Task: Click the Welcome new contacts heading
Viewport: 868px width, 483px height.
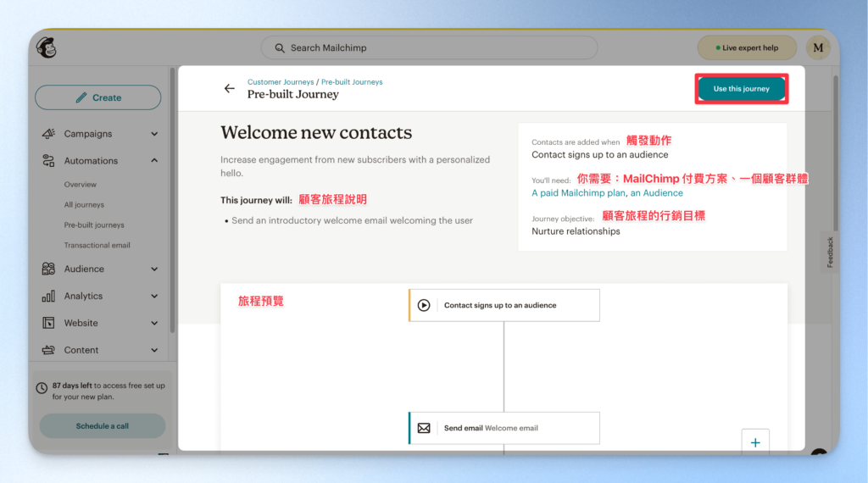Action: pos(316,133)
